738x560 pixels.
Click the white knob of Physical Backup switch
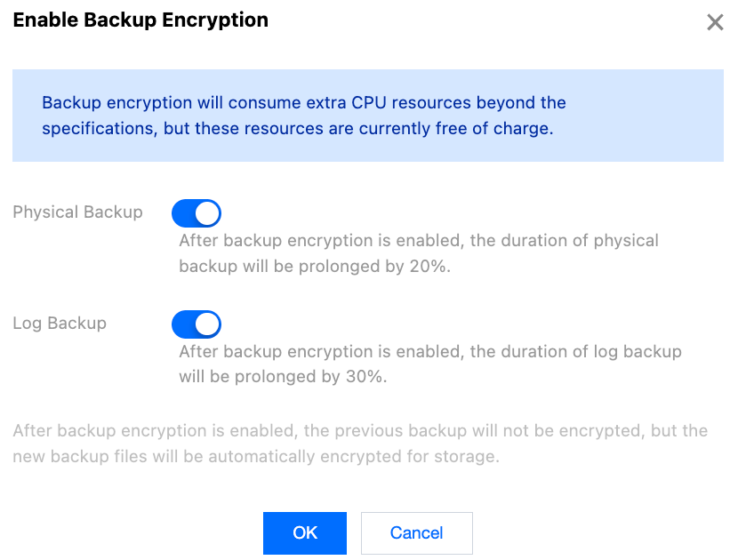point(207,213)
